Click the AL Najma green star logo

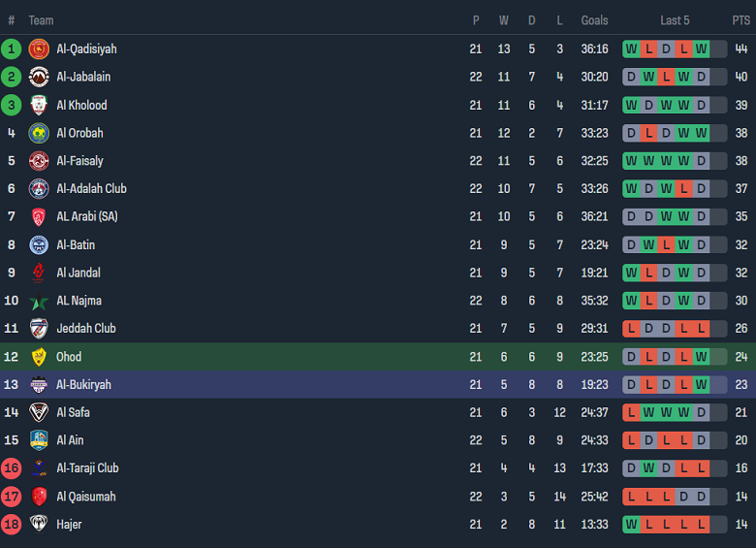[39, 301]
